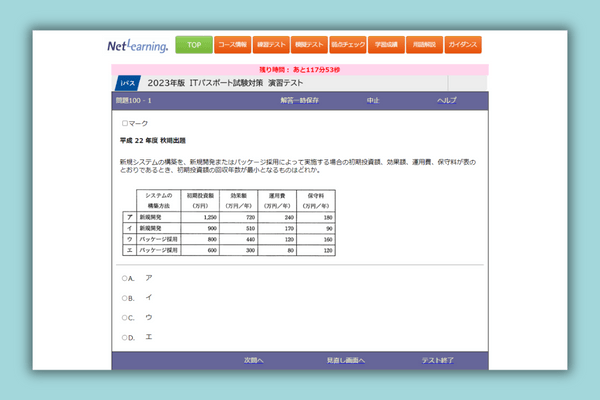Select answer option A (ア)
This screenshot has width=600, height=400.
(125, 278)
